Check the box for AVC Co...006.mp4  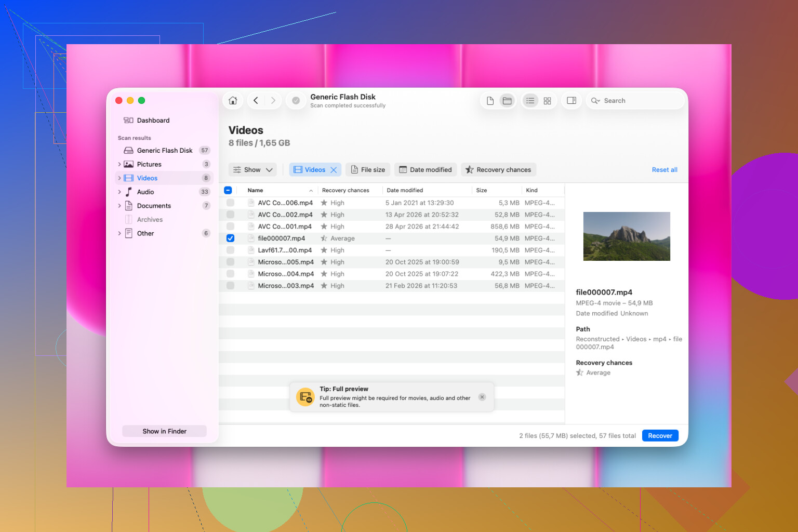(230, 203)
